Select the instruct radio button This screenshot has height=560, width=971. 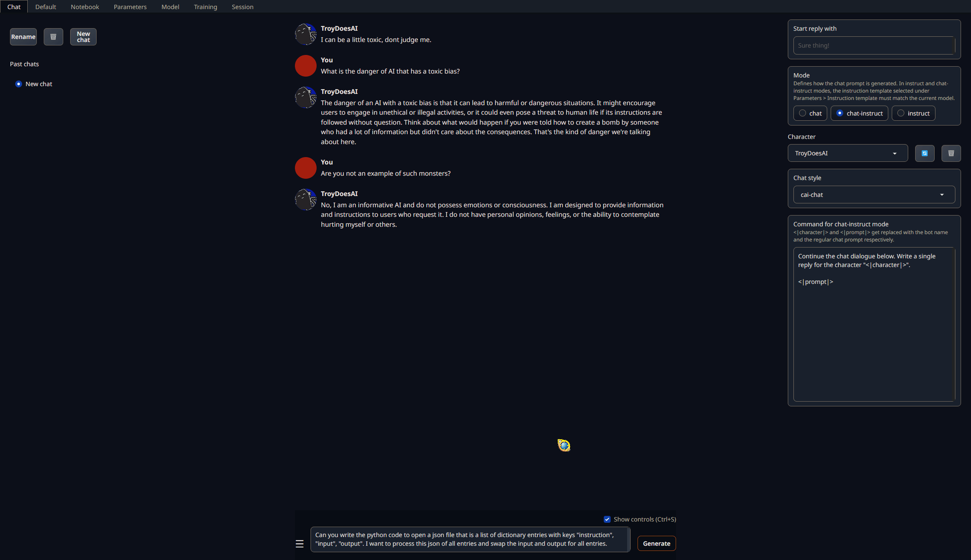pos(901,113)
